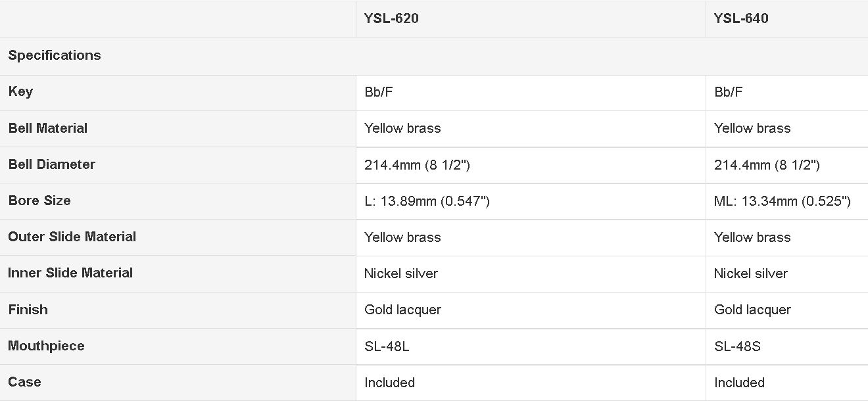This screenshot has height=401, width=868.
Task: Select the Finish row label
Action: click(x=28, y=310)
